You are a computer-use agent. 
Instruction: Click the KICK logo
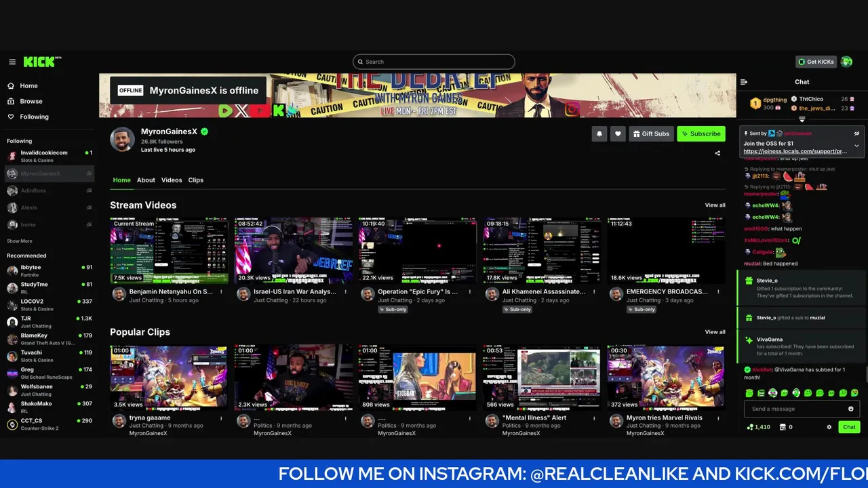[x=42, y=62]
